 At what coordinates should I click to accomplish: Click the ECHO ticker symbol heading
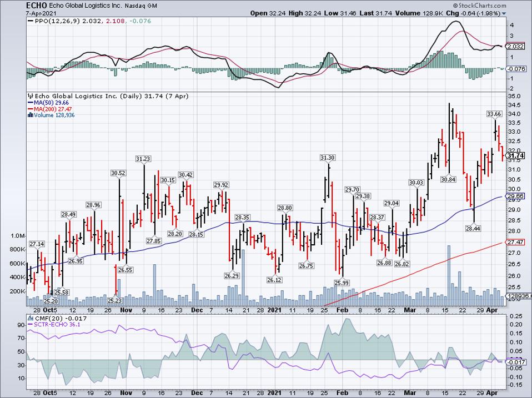point(37,6)
